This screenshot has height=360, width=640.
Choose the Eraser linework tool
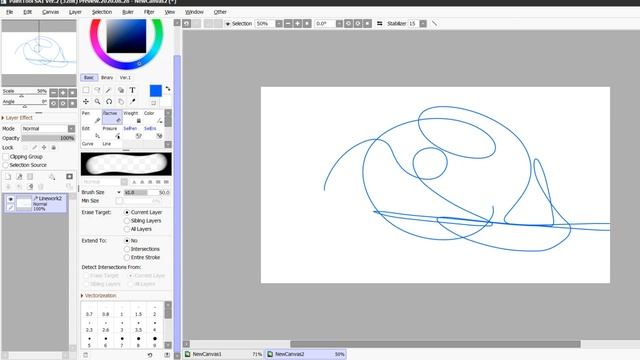pos(112,117)
